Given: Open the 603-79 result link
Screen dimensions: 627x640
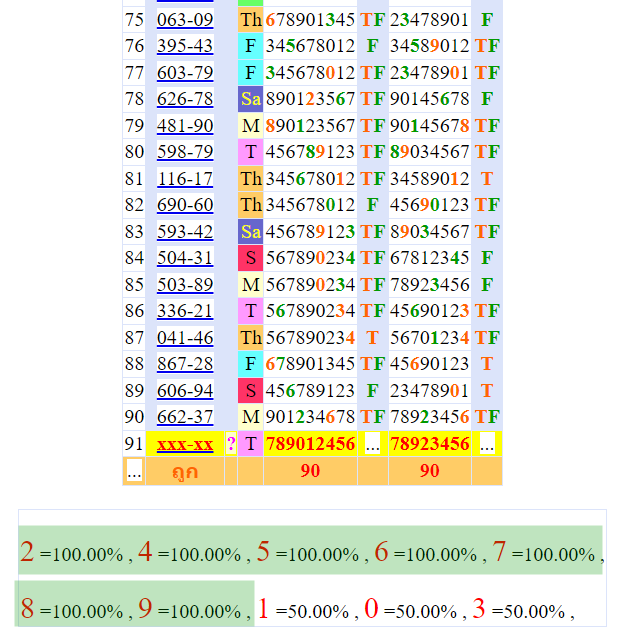Looking at the screenshot, I should pos(185,73).
